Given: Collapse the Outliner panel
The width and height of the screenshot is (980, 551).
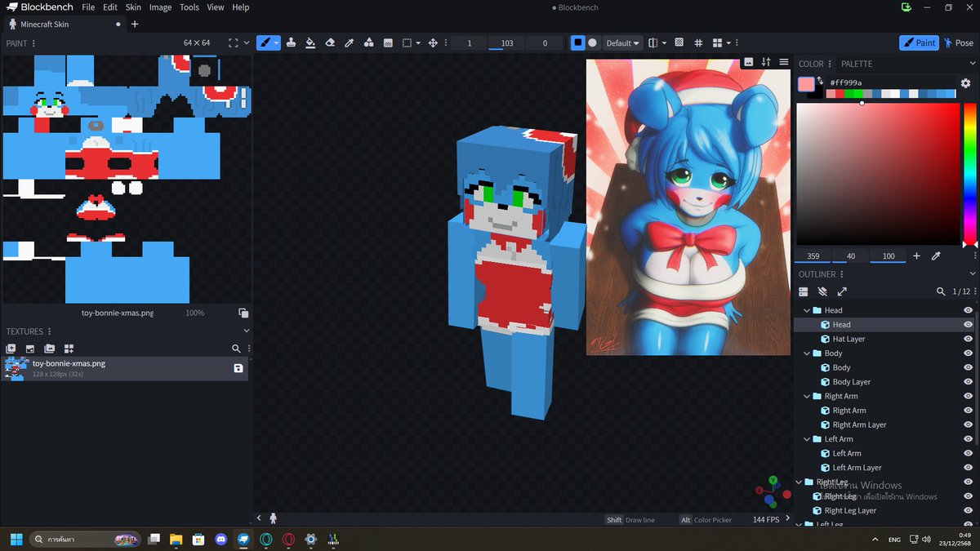Looking at the screenshot, I should [x=972, y=274].
